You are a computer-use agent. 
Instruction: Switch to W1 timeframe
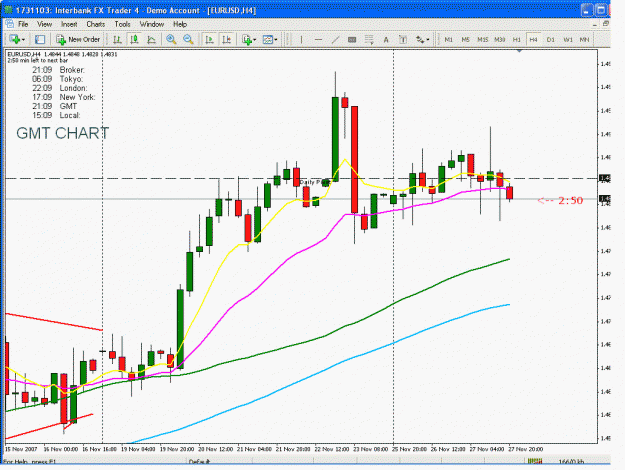click(568, 39)
